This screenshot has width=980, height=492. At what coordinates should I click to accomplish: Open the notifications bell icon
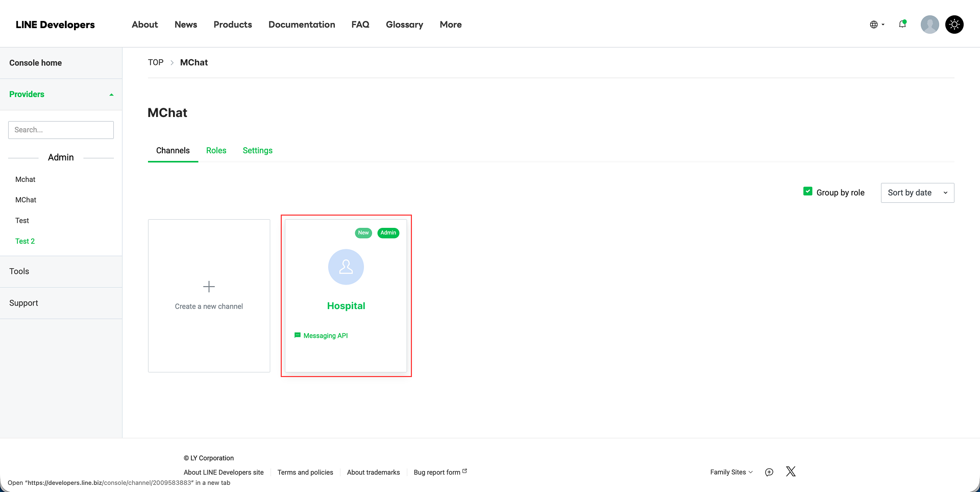point(902,24)
